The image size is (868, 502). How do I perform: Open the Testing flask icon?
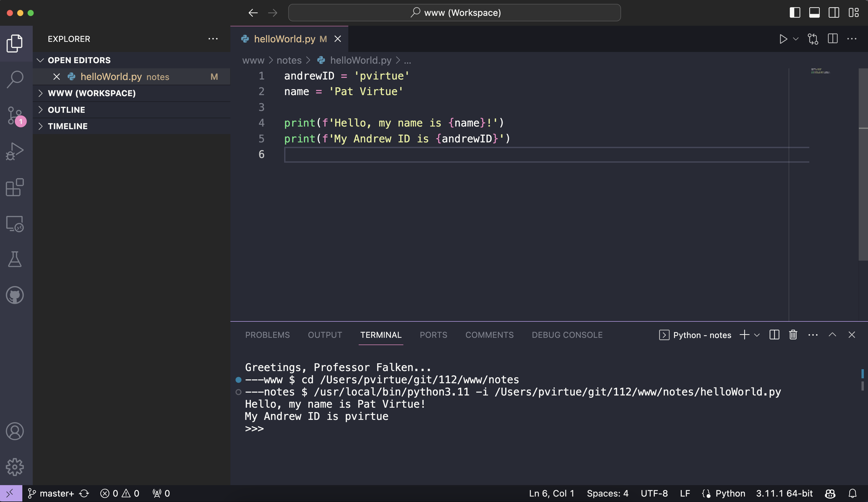15,259
